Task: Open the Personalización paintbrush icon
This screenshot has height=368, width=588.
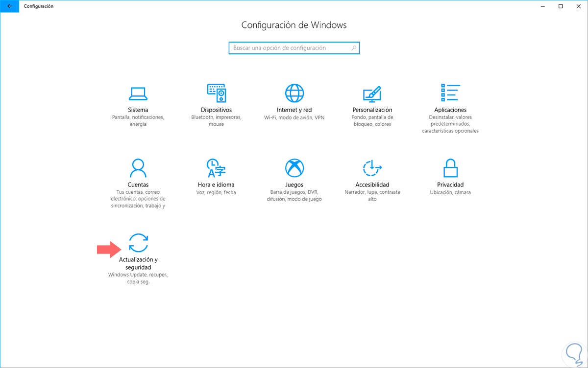Action: click(372, 93)
